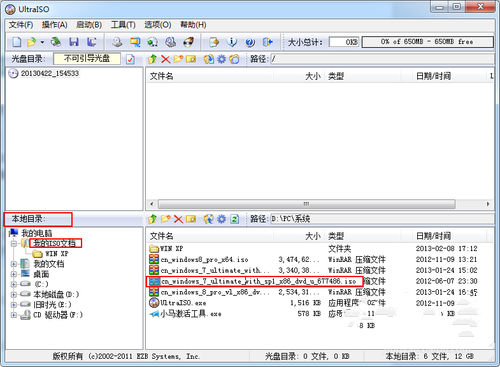Open the dropdown arrow beside Open
500x367 pixels.
[42, 42]
